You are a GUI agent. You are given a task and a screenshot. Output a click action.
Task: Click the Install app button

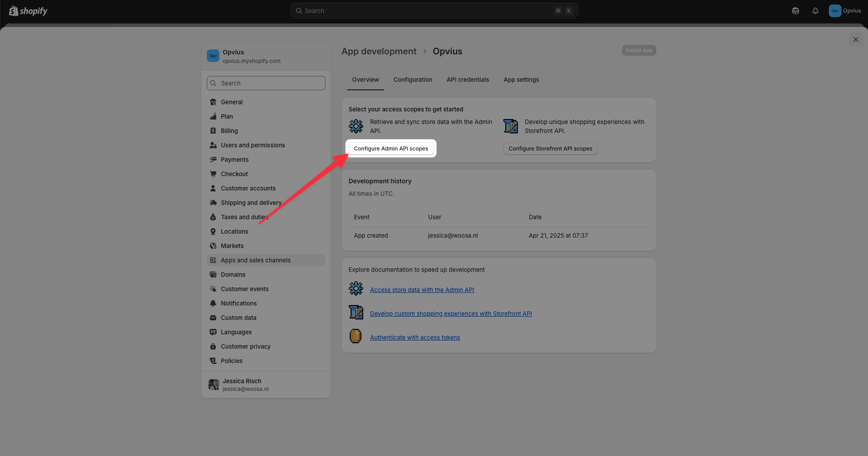639,50
